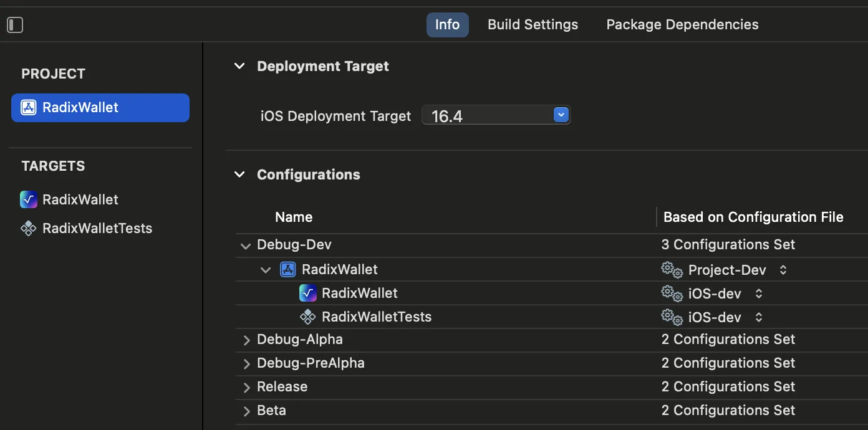Click the RadixWalletTests icon in configurations list
The image size is (868, 430).
308,317
